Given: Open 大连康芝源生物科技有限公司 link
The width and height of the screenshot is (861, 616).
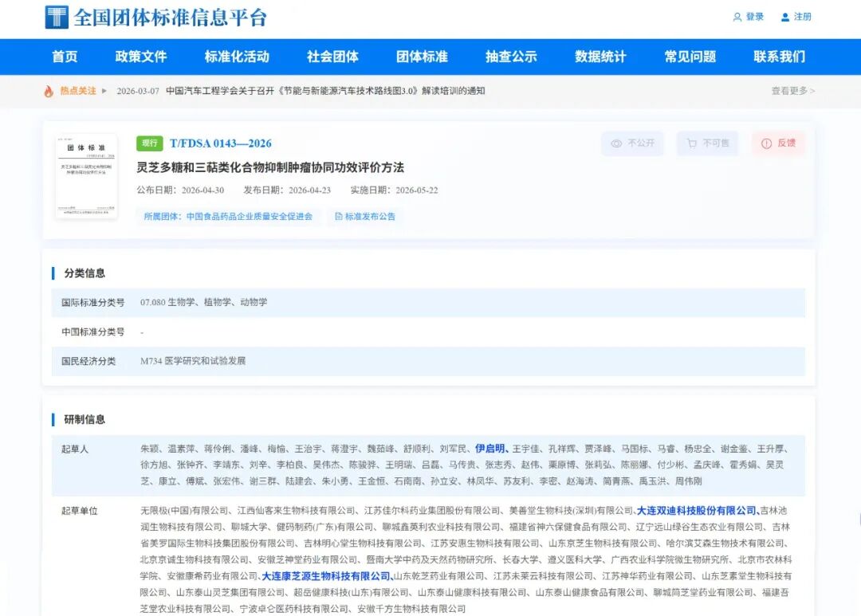Looking at the screenshot, I should pos(325,576).
